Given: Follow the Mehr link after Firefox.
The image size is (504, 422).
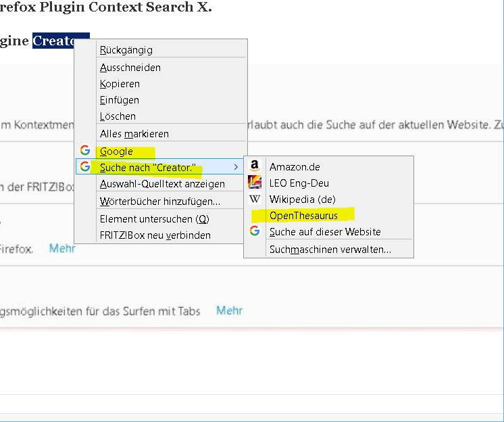Looking at the screenshot, I should (x=62, y=248).
